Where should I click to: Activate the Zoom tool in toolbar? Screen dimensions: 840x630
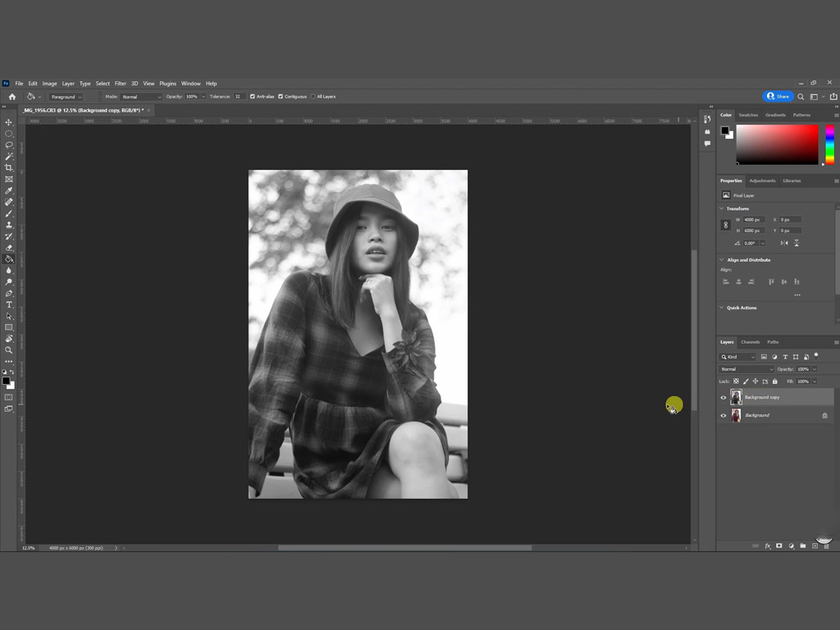(x=9, y=349)
